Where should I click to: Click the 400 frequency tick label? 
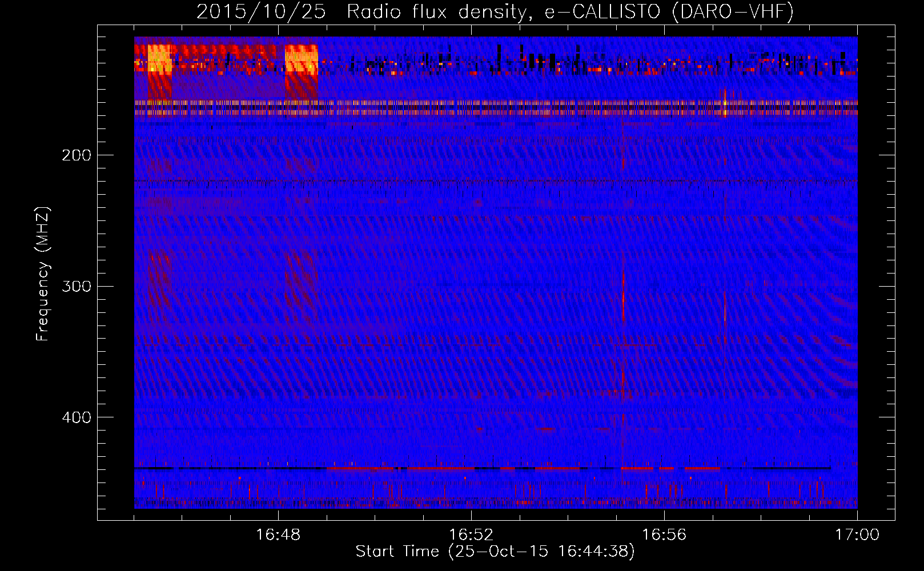pyautogui.click(x=77, y=417)
